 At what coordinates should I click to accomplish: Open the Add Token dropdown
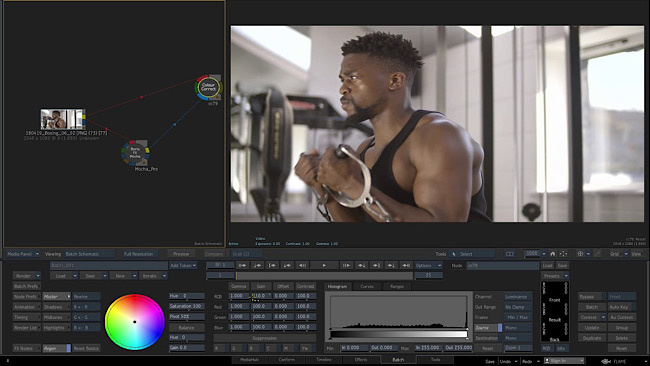tap(183, 265)
